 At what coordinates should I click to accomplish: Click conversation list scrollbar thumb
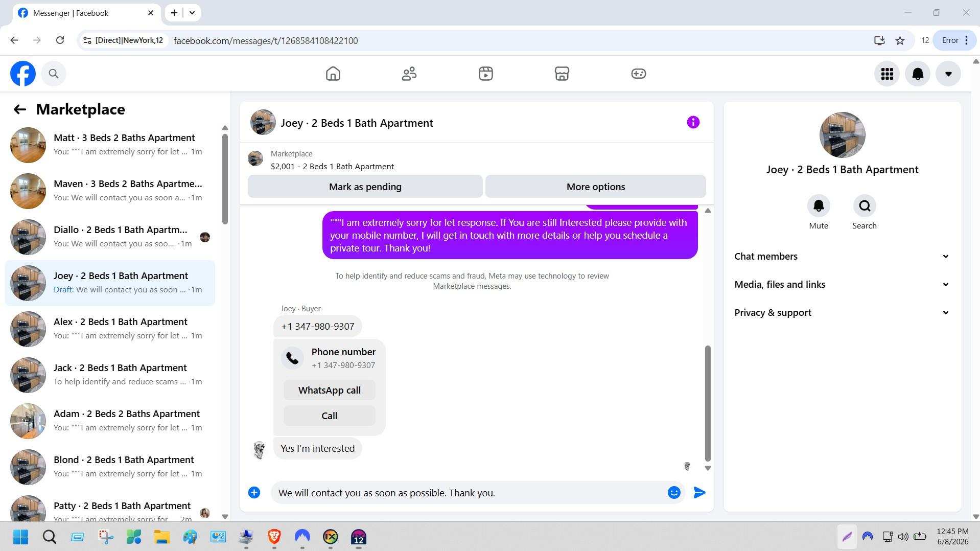[x=225, y=179]
